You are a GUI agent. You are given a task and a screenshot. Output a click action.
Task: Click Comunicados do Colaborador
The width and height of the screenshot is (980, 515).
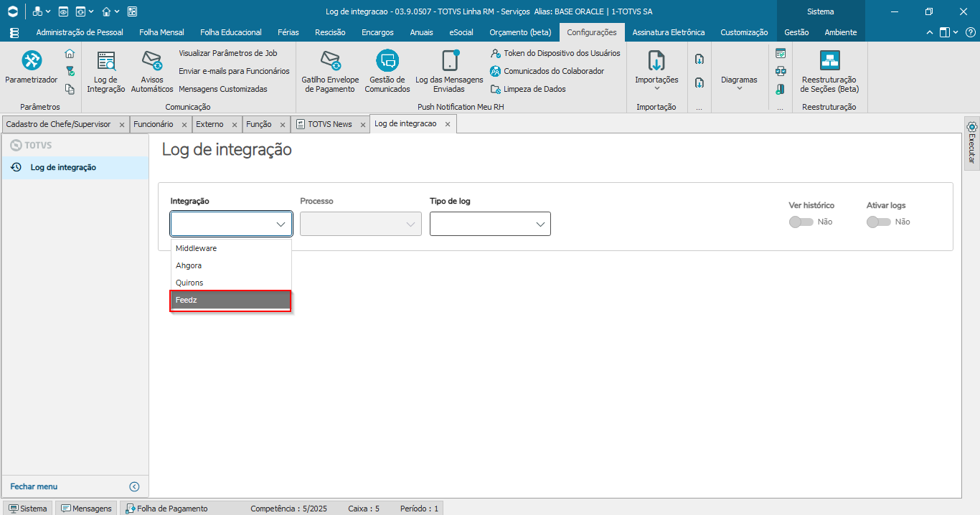[547, 71]
